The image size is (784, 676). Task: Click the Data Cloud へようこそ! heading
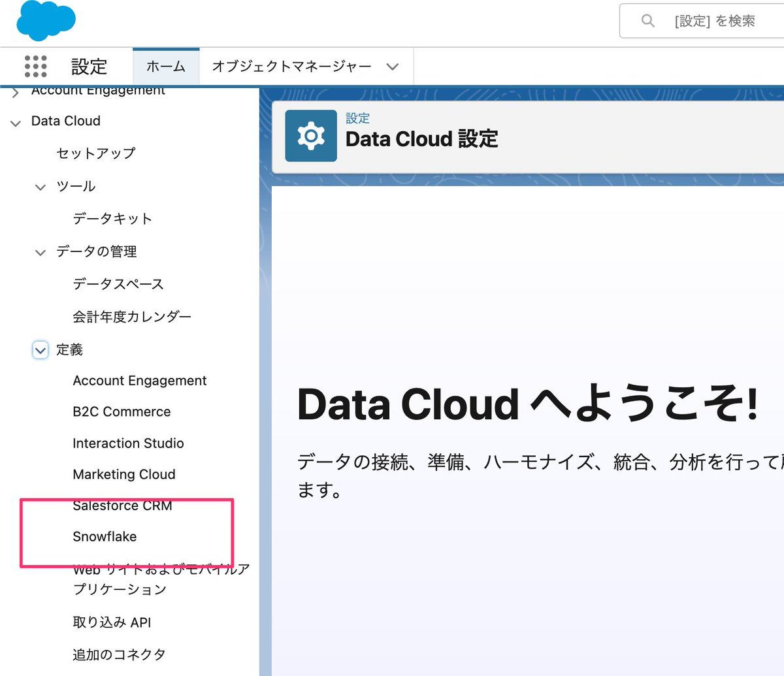528,404
